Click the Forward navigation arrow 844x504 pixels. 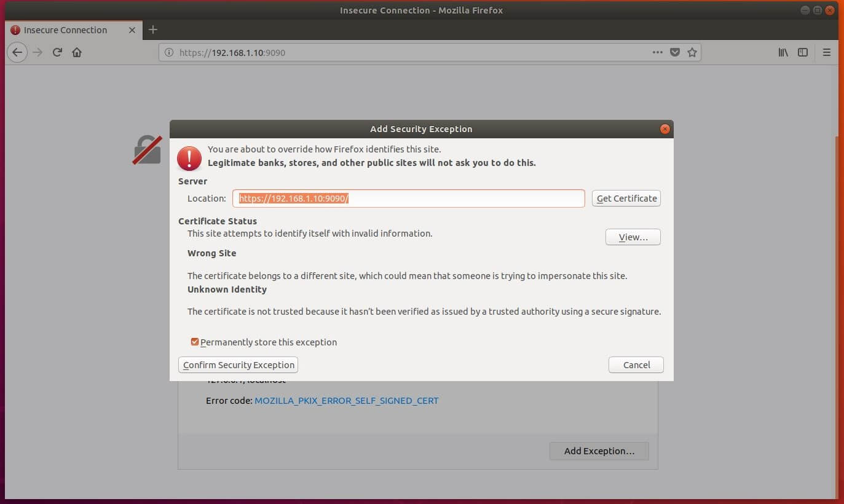tap(37, 52)
